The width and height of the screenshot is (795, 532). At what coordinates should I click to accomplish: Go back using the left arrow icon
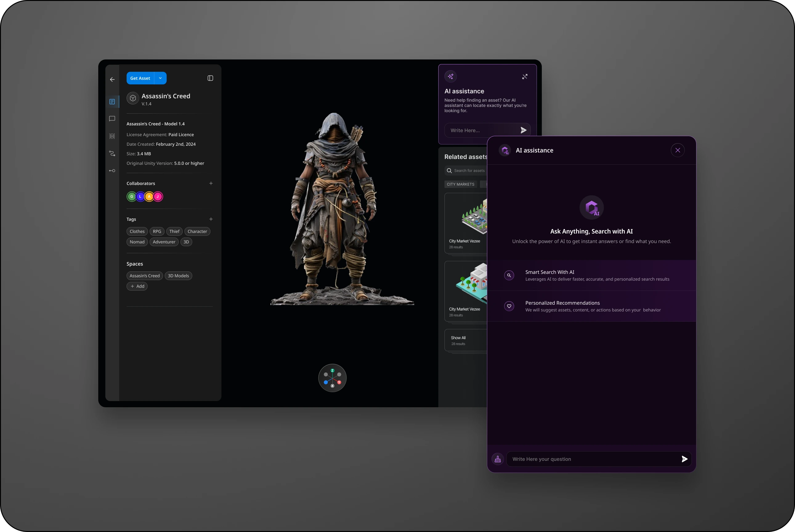coord(112,79)
